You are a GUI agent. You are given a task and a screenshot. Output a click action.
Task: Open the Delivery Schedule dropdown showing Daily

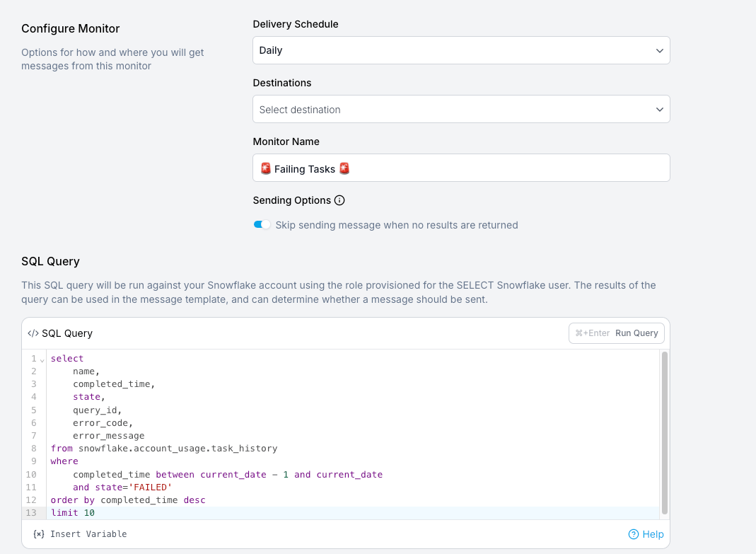pyautogui.click(x=461, y=50)
